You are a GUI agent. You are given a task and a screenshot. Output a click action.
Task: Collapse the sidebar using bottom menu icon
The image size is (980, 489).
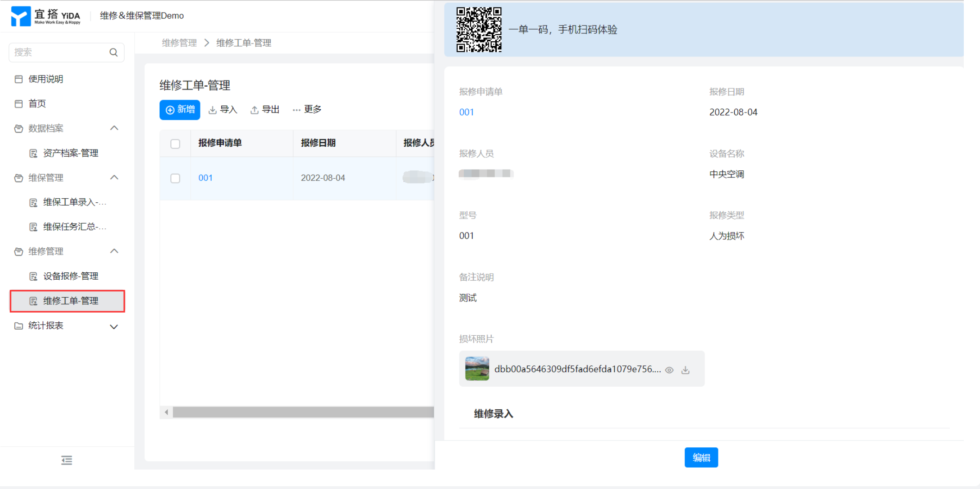click(x=67, y=460)
